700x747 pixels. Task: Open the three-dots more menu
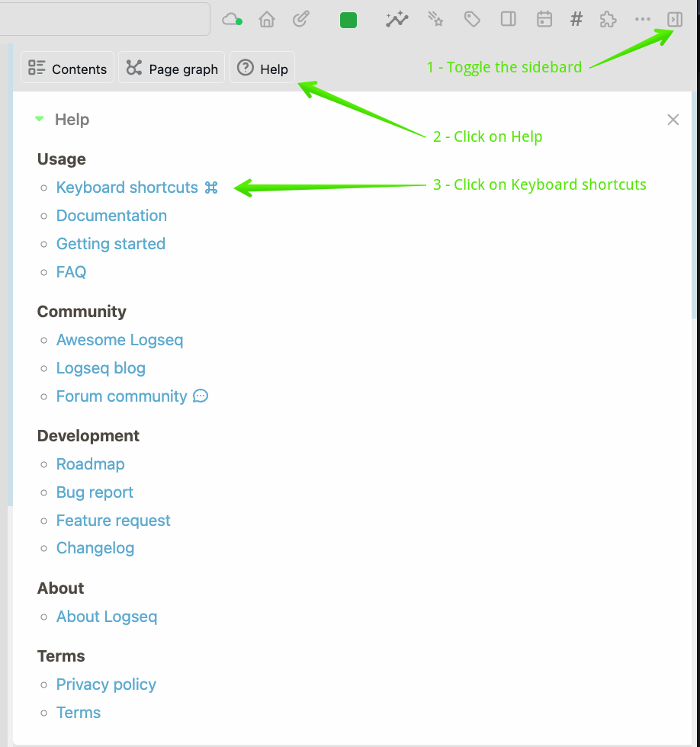[642, 20]
